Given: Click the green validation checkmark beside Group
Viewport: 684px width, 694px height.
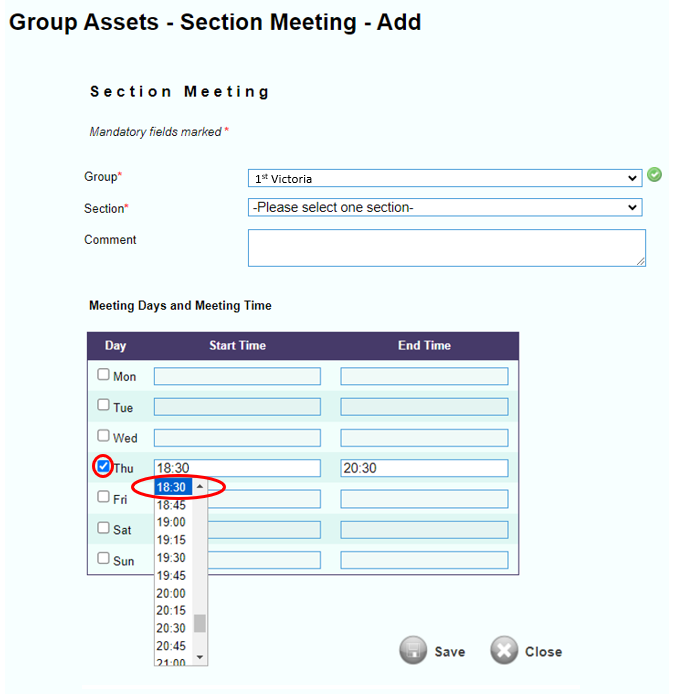Looking at the screenshot, I should coord(654,175).
